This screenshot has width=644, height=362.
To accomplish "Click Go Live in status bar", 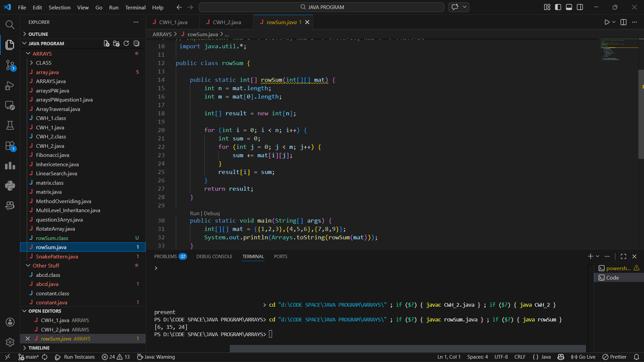I will point(583,357).
